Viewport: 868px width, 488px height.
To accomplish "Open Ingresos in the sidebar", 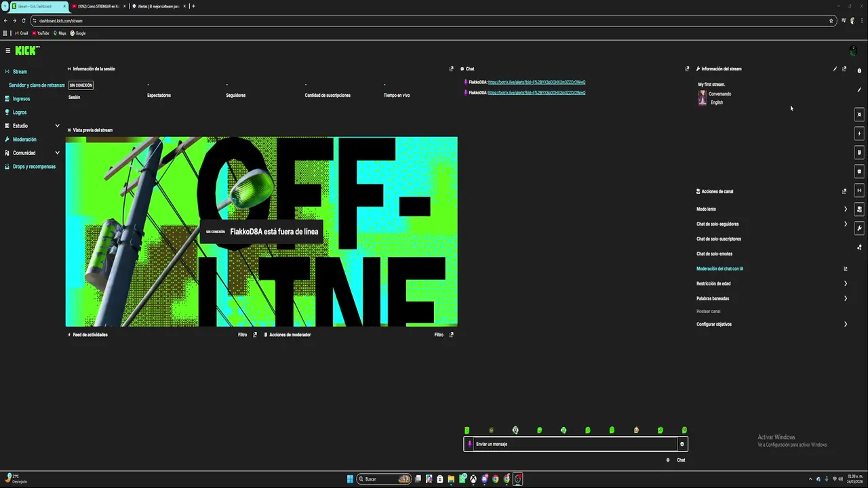I will pos(21,98).
